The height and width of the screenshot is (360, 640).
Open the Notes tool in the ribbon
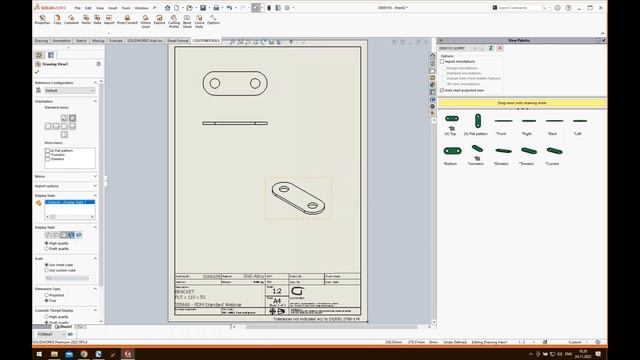click(86, 20)
